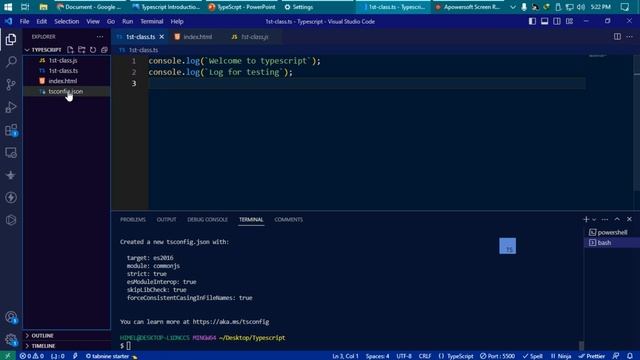
Task: Close the 1st-class.ts editor tab
Action: click(162, 37)
